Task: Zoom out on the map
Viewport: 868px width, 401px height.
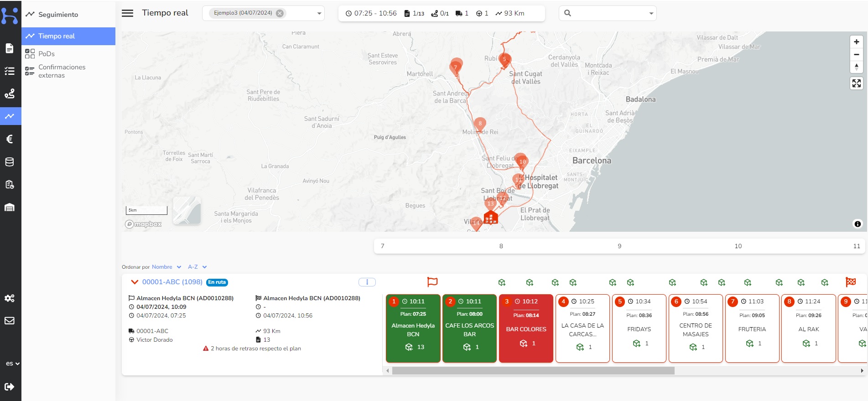Action: click(857, 54)
